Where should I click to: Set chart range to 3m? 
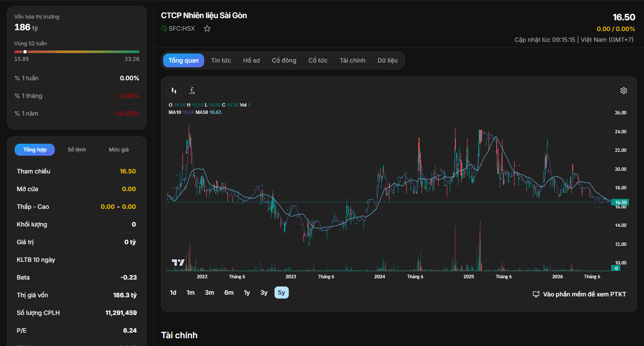coord(209,293)
